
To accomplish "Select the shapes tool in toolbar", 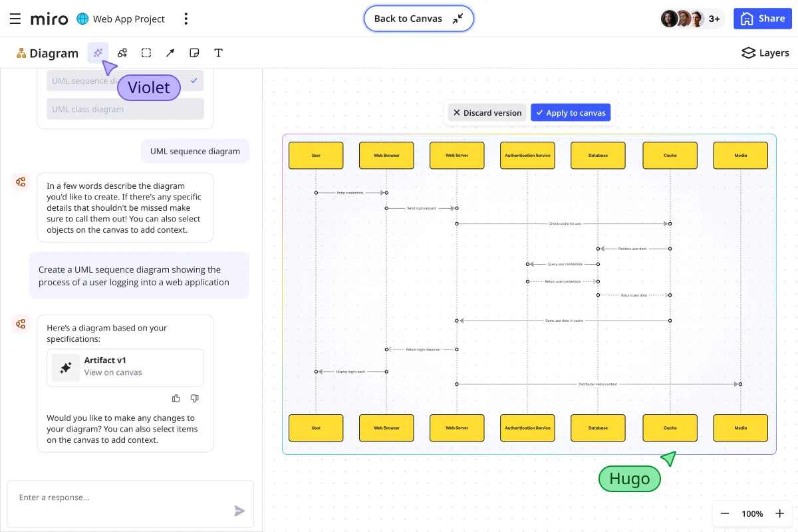I will click(122, 53).
